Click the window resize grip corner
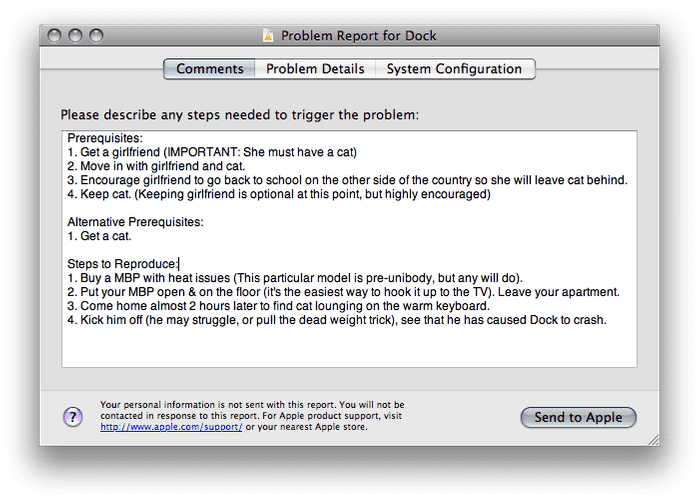700x501 pixels. point(654,440)
